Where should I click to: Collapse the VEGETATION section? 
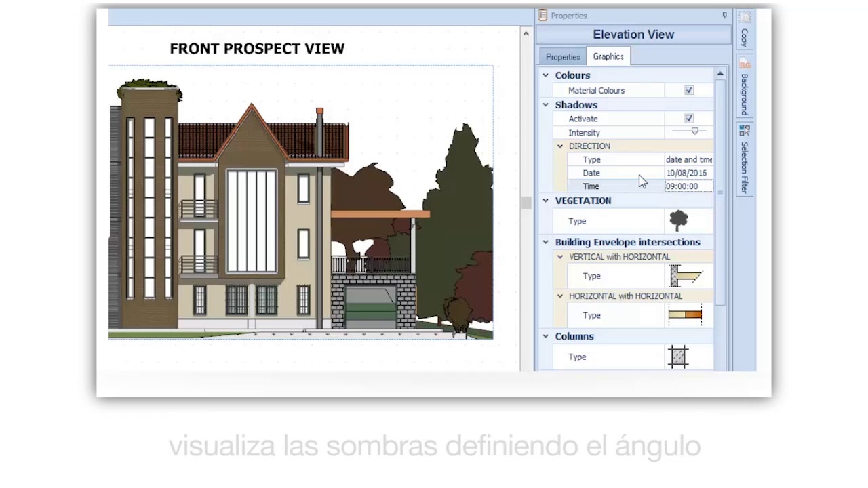(546, 201)
